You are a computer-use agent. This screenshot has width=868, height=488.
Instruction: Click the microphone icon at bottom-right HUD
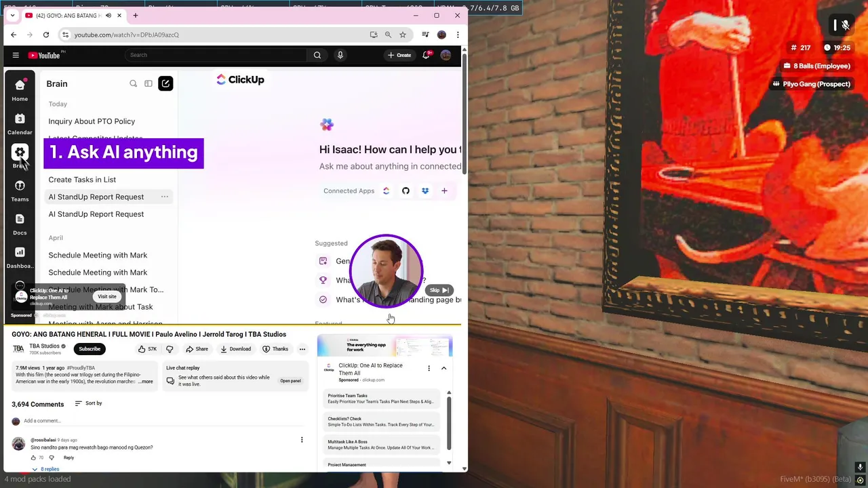coord(860,467)
